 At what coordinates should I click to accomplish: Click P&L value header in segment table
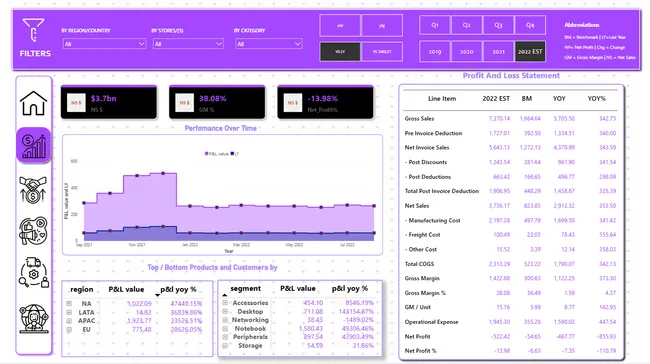298,289
